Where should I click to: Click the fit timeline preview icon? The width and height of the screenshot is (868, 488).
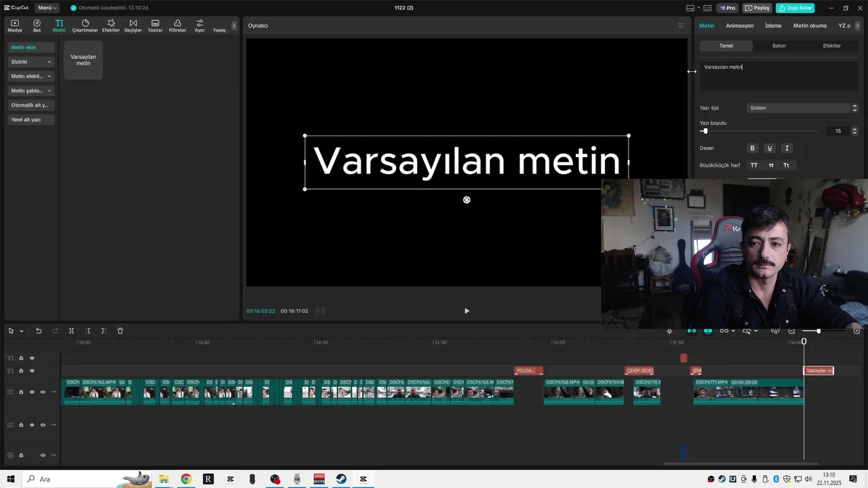coord(775,331)
